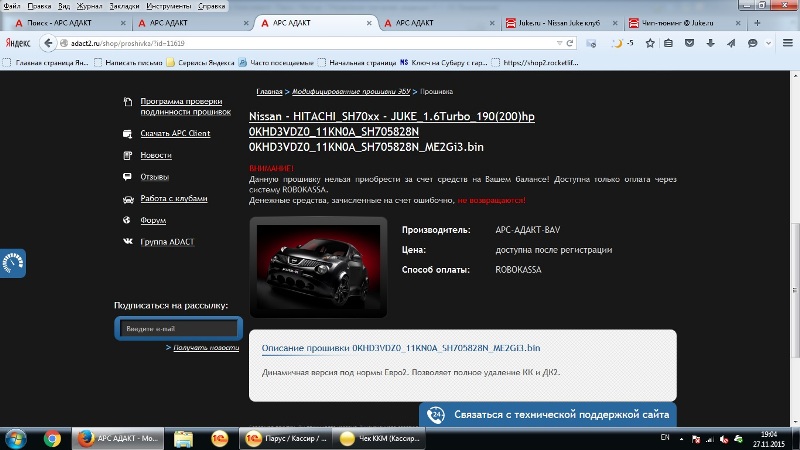The height and width of the screenshot is (450, 800).
Task: Click the yellow 1C taskbar icon
Action: [220, 438]
